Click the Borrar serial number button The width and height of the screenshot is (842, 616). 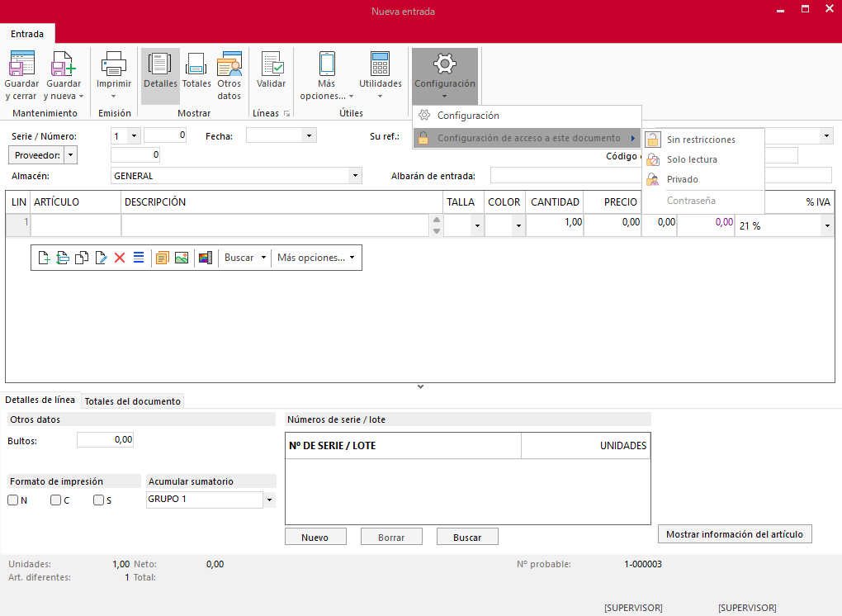[x=391, y=537]
